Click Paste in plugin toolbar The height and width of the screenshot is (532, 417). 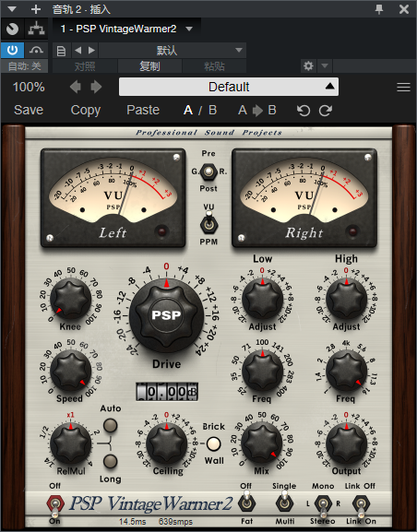tap(143, 110)
